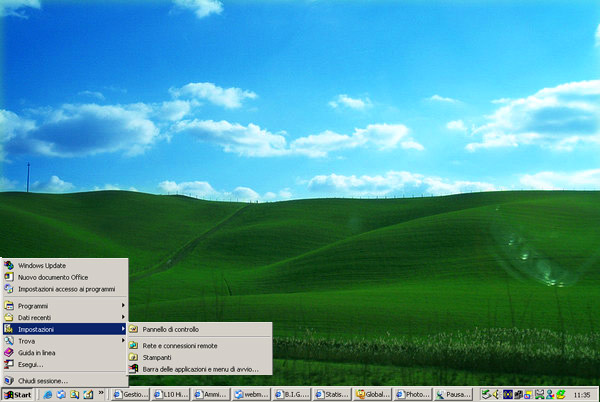Open Guida in linea help
Viewport: 600px width, 402px height.
pyautogui.click(x=65, y=353)
